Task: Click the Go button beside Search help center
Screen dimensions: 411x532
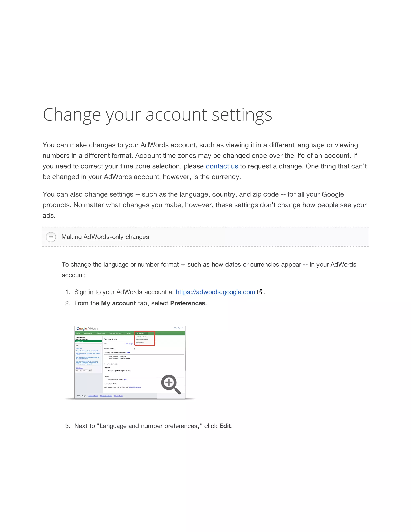Action: (90, 371)
